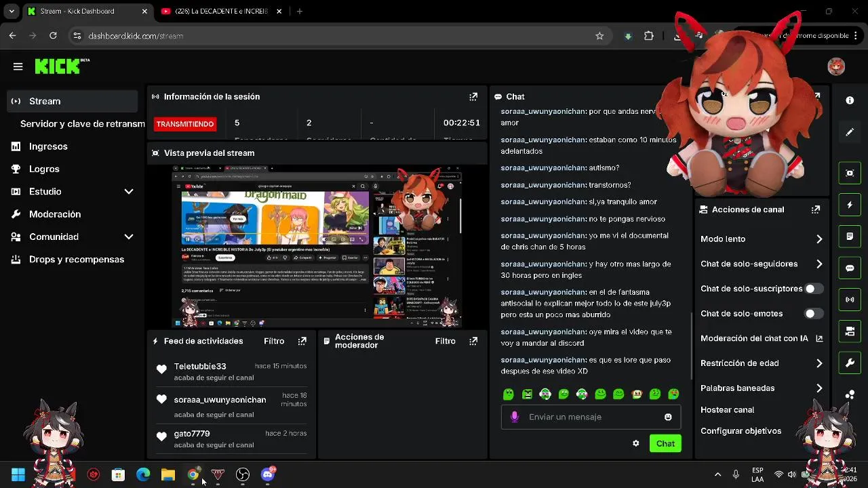The image size is (868, 488).
Task: Open Moderación del chat con IA link
Action: pos(762,338)
